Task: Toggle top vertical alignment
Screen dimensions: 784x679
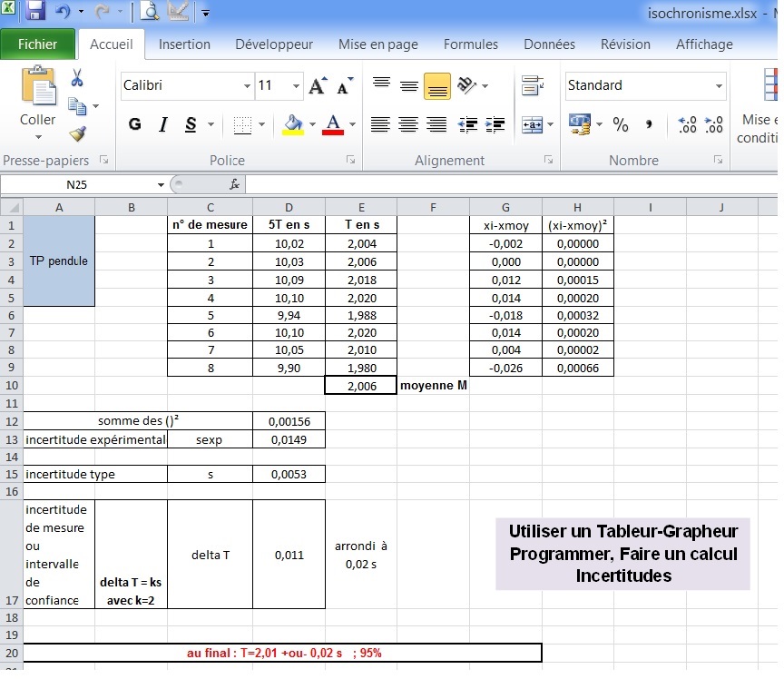Action: point(381,85)
